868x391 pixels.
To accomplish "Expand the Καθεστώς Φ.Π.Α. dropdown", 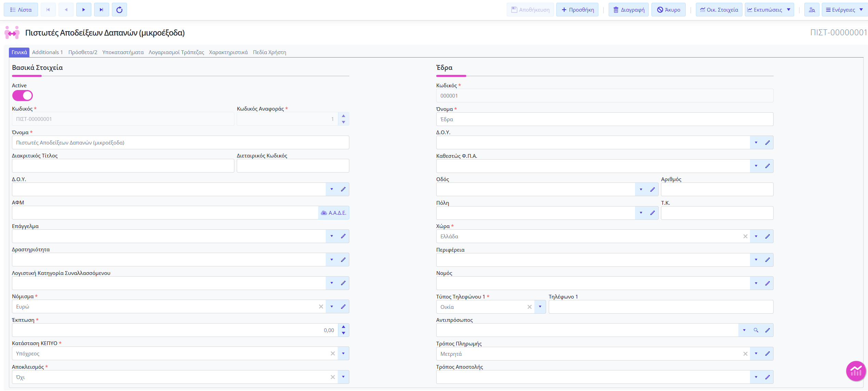I will [x=756, y=166].
